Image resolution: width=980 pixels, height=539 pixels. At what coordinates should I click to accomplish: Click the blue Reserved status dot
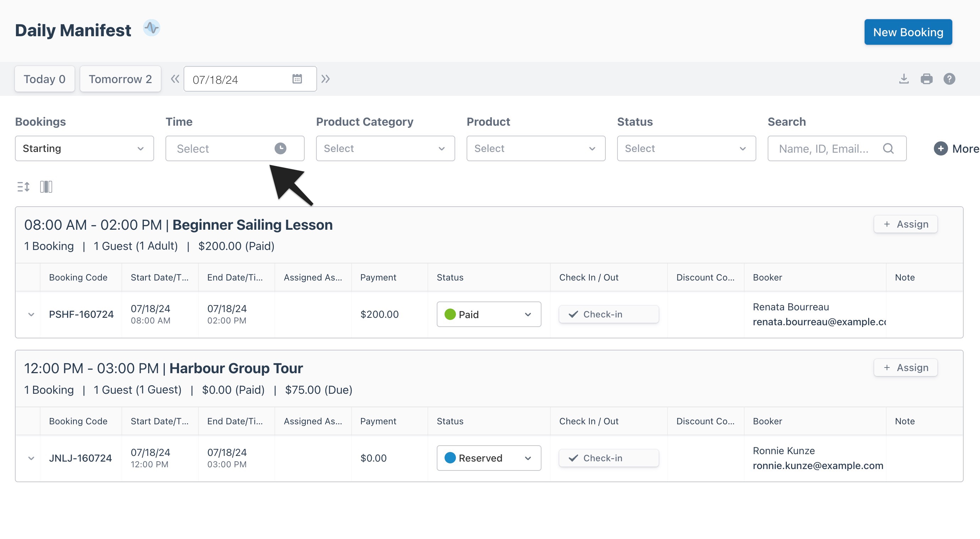click(x=450, y=458)
